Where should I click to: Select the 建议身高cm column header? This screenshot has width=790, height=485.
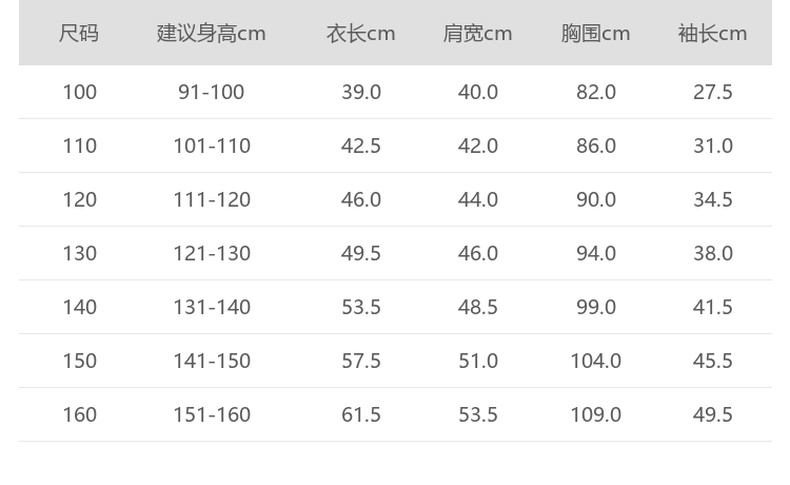[x=211, y=33]
